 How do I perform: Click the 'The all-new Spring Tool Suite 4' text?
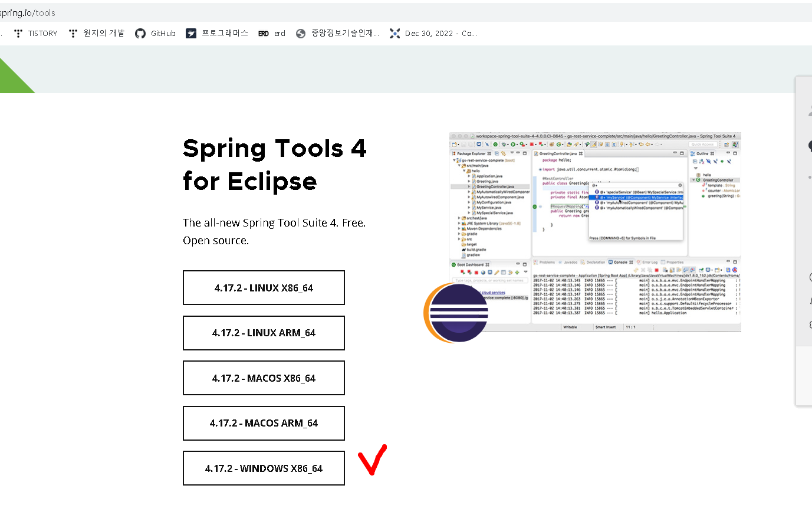[274, 231]
